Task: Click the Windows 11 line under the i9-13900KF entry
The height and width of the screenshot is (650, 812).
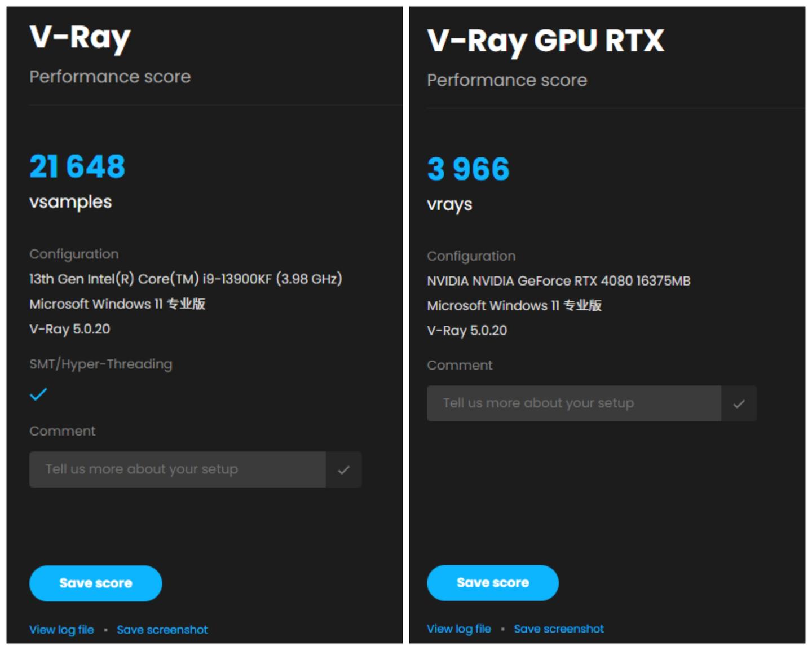Action: coord(117,304)
